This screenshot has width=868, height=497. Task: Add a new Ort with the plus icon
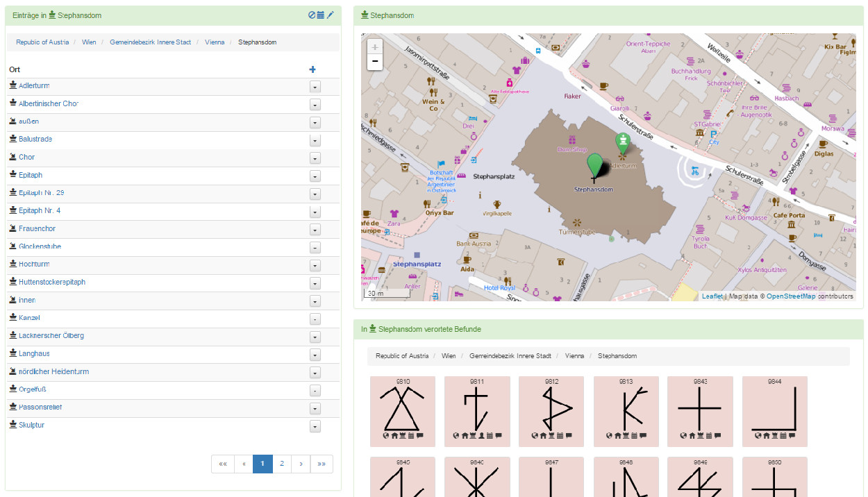[x=312, y=69]
